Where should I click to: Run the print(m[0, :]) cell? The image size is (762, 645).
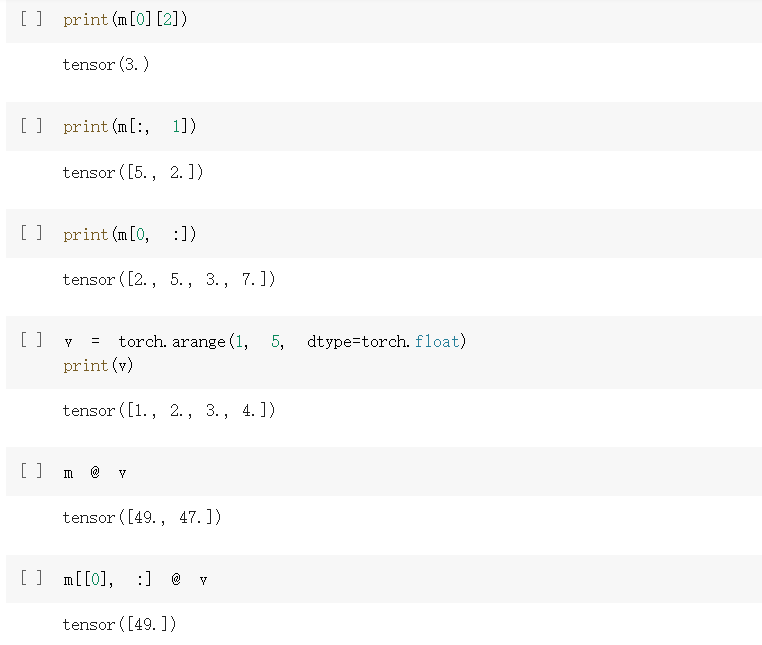tap(31, 233)
